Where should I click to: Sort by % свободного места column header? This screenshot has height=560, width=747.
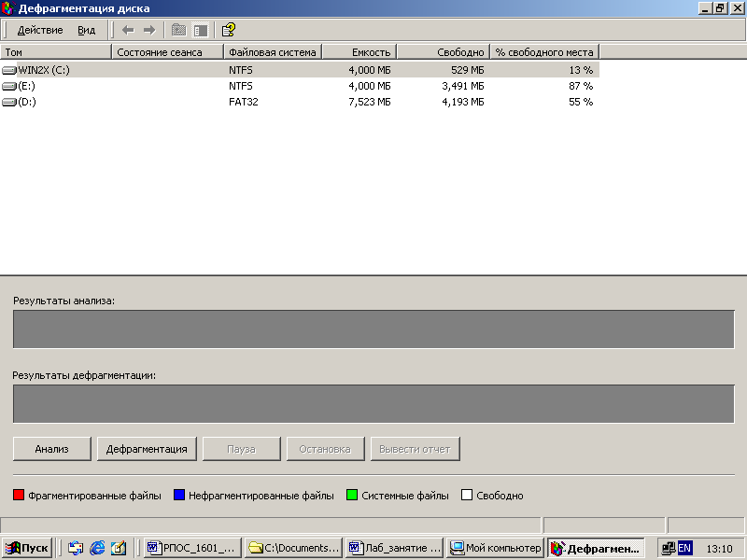pos(544,52)
